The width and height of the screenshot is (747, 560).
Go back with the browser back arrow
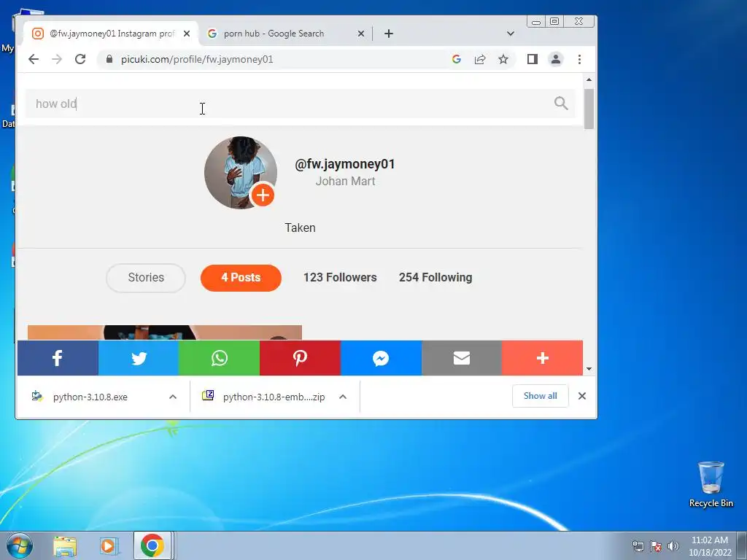(34, 59)
